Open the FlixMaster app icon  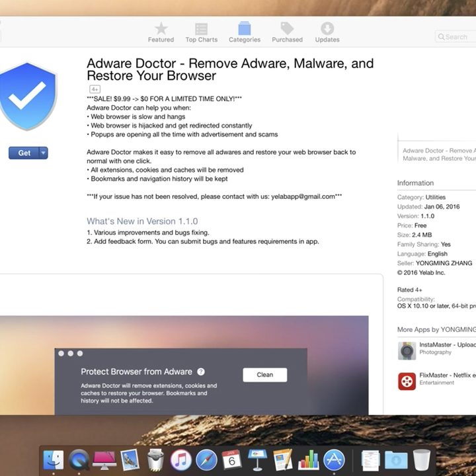pos(407,381)
